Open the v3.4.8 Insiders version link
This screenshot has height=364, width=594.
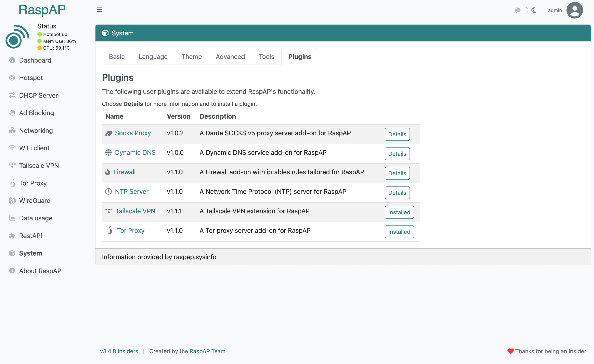(119, 351)
